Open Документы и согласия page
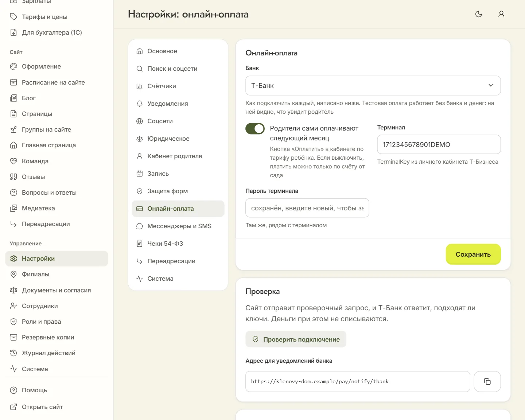The image size is (525, 420). click(57, 290)
